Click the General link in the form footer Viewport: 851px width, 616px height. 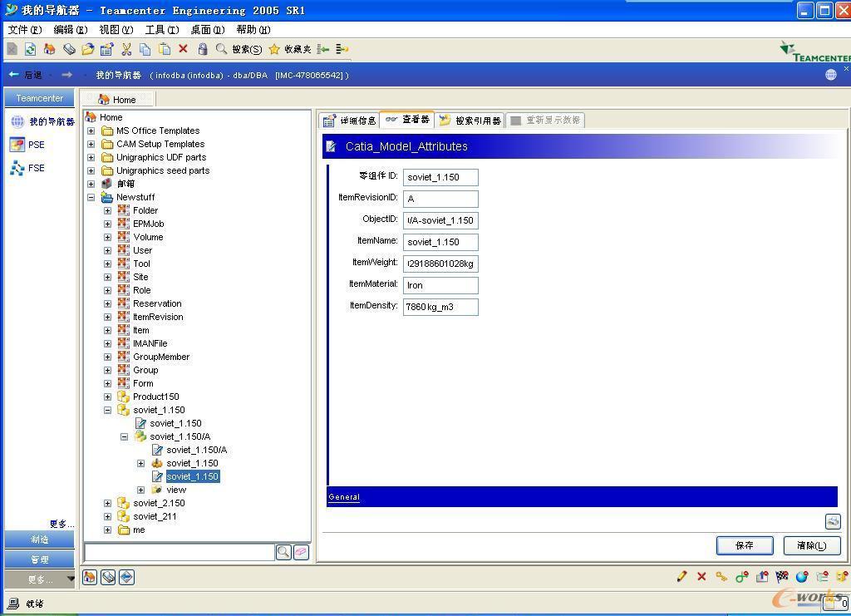(x=344, y=496)
